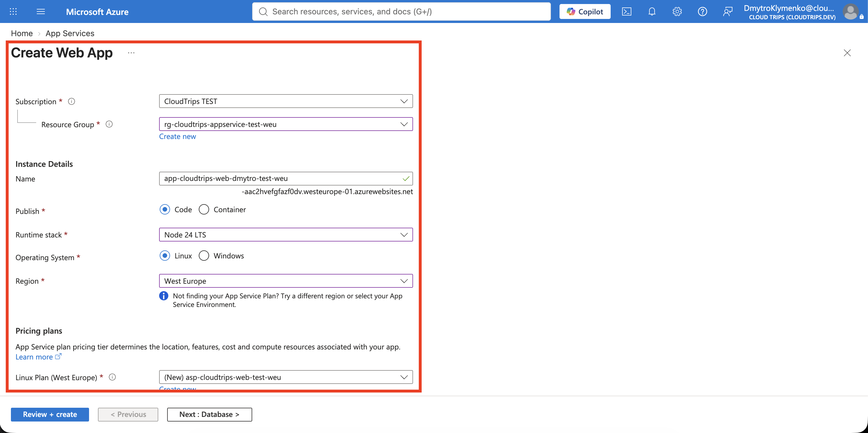Click the search magnifier icon
Image resolution: width=868 pixels, height=433 pixels.
point(263,11)
